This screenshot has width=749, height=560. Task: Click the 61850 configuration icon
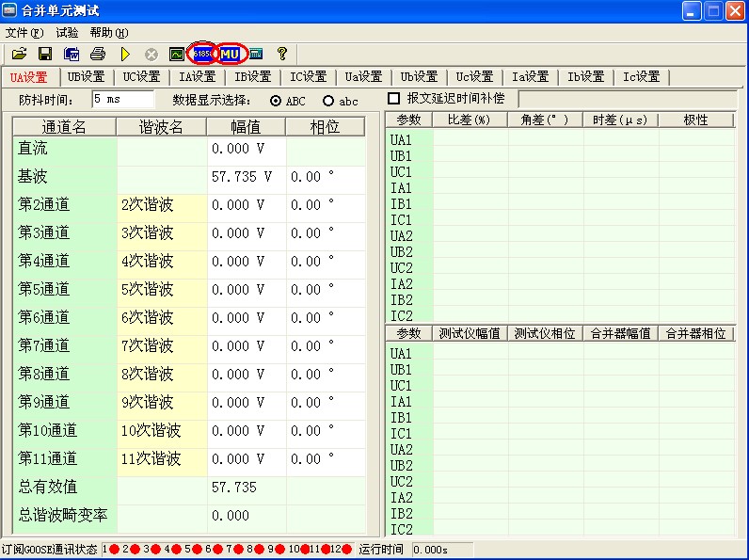202,55
